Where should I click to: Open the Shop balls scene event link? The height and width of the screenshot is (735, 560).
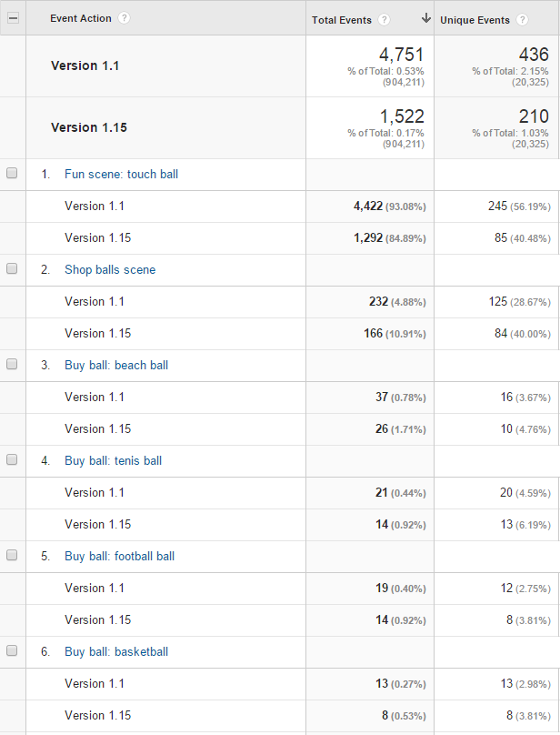[110, 268]
